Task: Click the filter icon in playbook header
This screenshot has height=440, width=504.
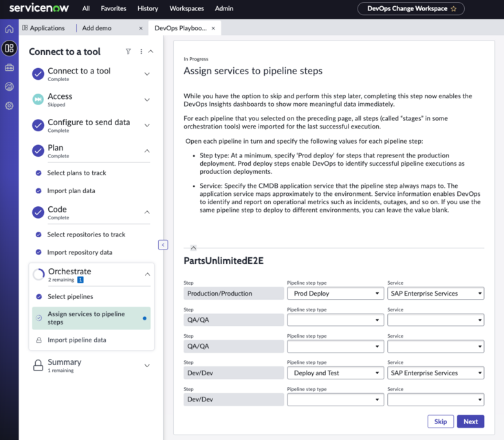Action: point(129,52)
